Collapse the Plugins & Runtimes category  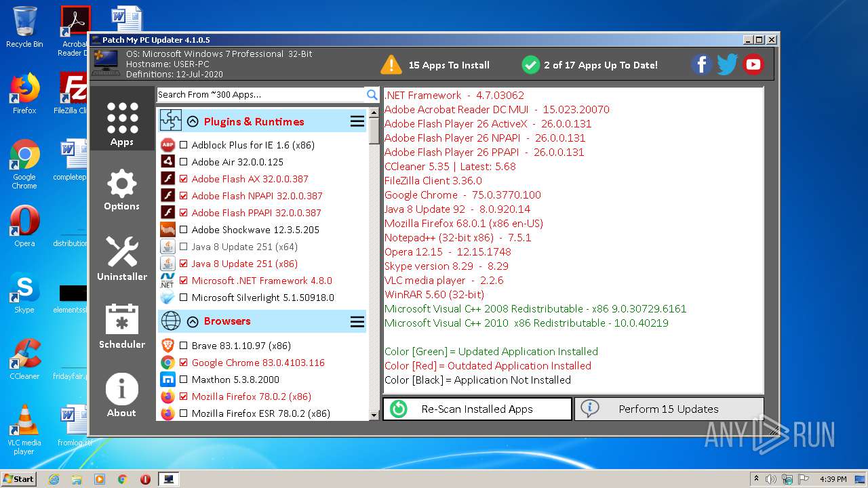click(x=193, y=122)
